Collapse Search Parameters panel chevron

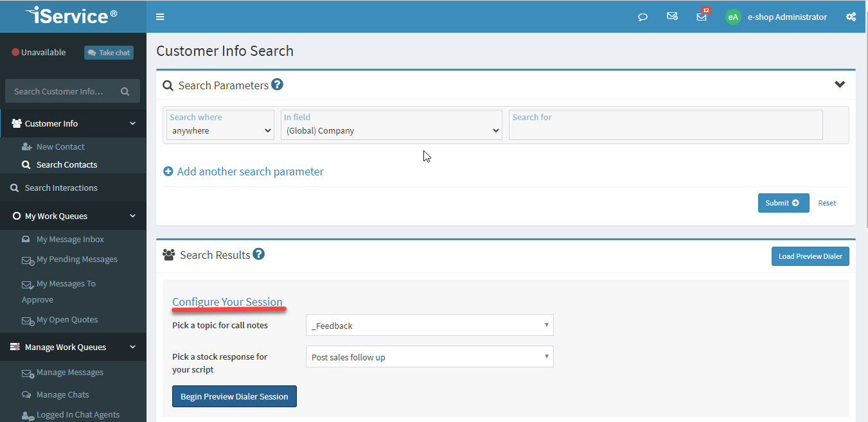coord(840,84)
